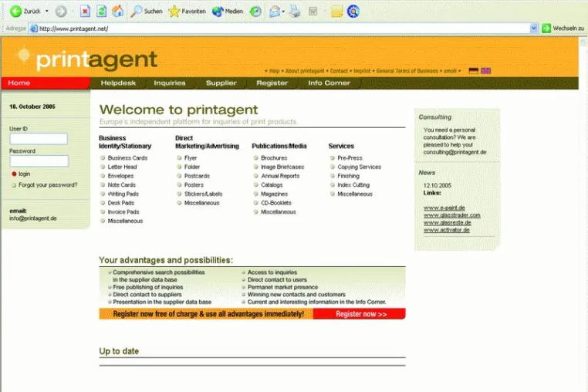Screen dimensions: 588x392
Task: Open the Register tab
Action: click(x=272, y=83)
